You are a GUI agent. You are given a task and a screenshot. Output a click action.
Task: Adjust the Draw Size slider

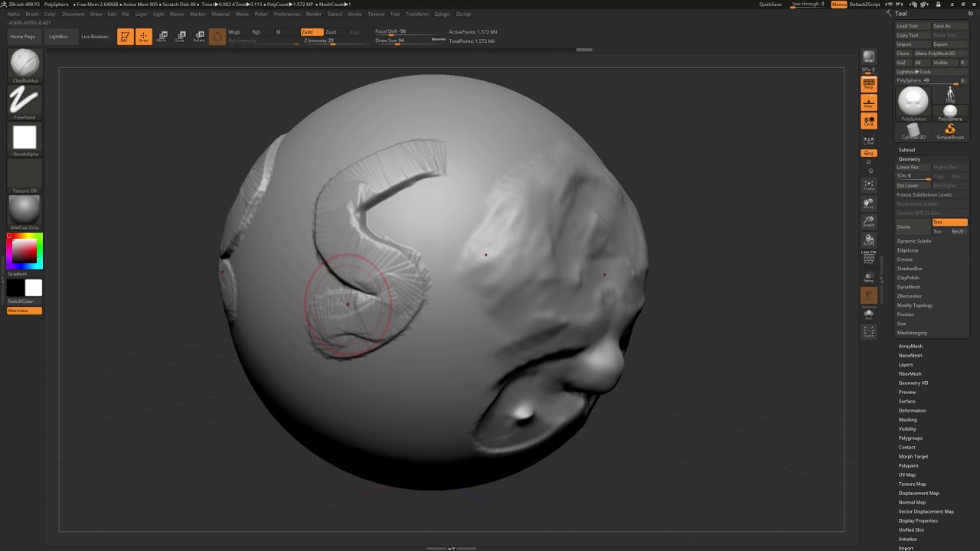pos(410,41)
